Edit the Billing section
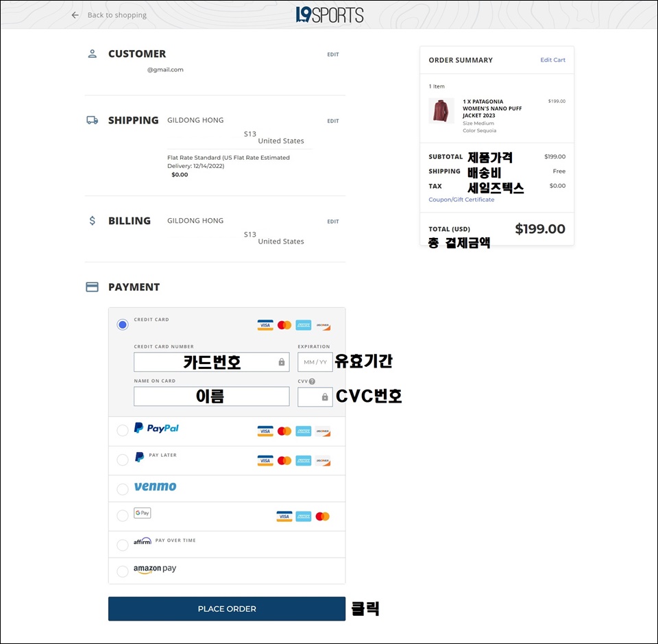This screenshot has width=658, height=644. (333, 222)
